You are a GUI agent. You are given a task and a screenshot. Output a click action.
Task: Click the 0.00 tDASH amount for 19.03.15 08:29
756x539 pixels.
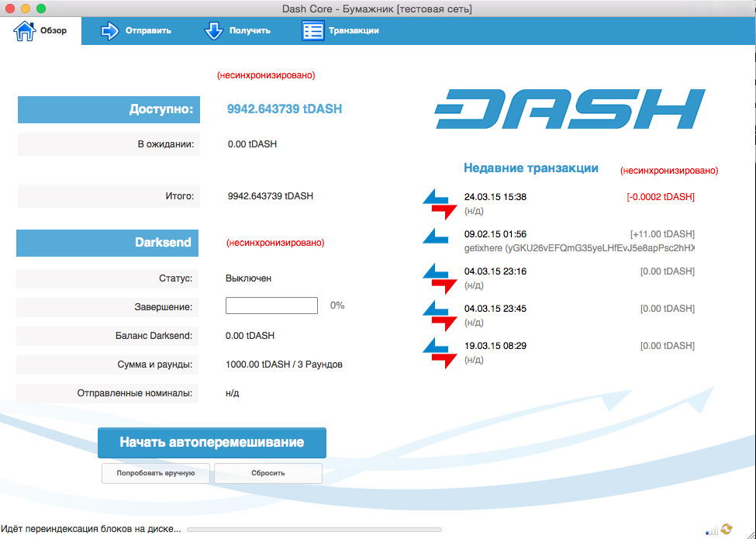point(668,346)
